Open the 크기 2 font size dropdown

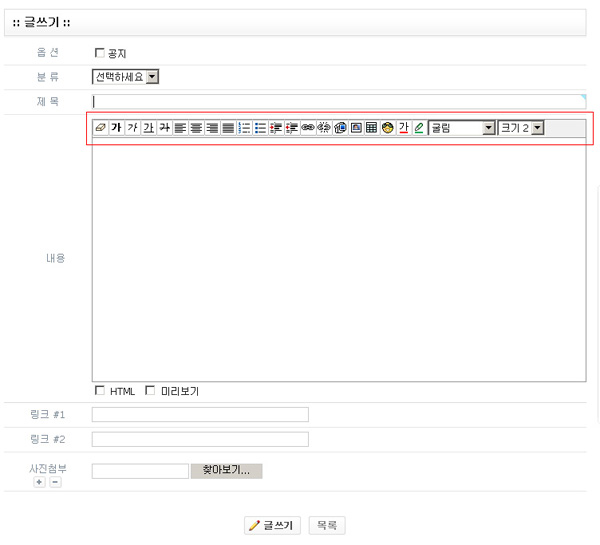pos(520,128)
